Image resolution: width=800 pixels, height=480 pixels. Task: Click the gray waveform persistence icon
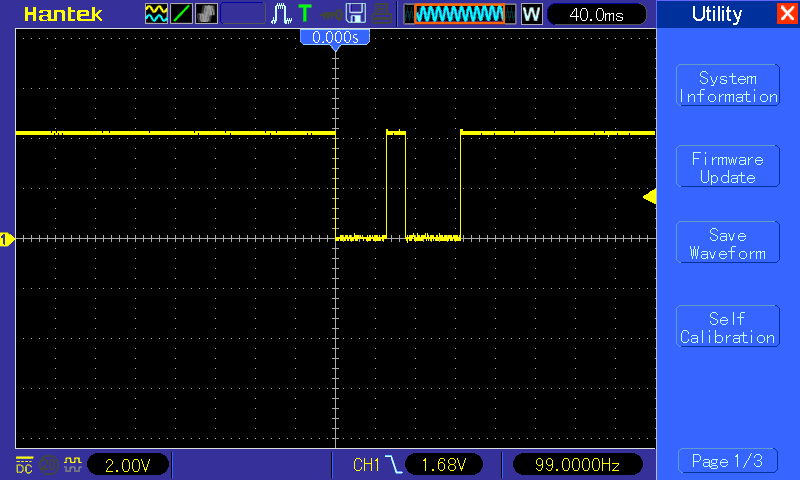[x=206, y=14]
